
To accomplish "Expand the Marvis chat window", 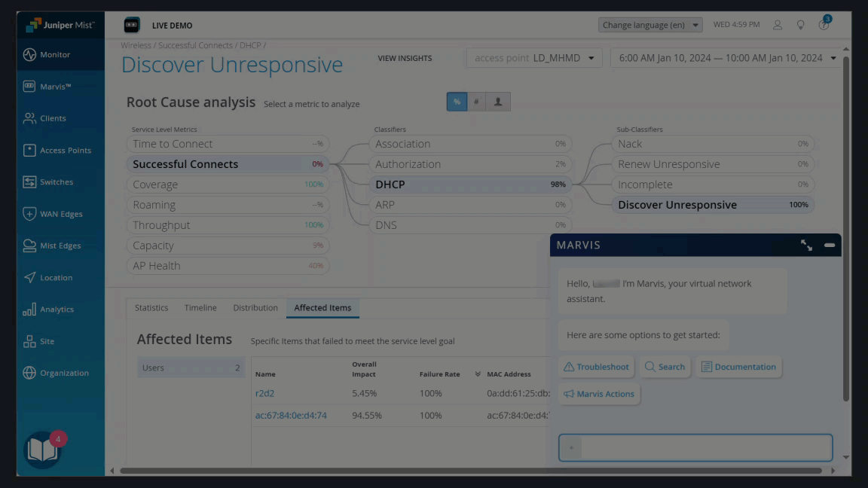I will point(806,245).
